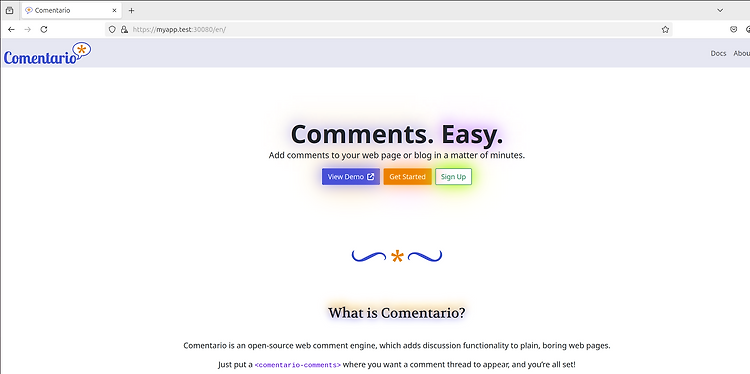This screenshot has width=750, height=374.
Task: Click the comentario-comments code tag text
Action: click(298, 365)
